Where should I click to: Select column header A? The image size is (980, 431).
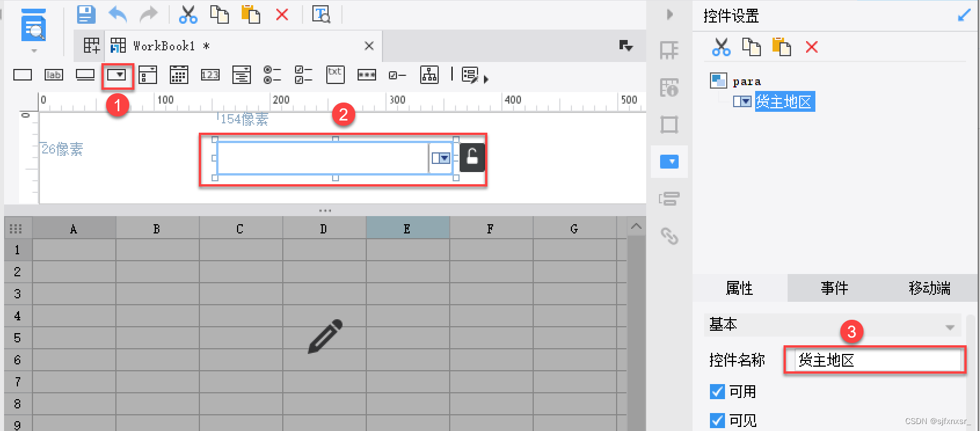[74, 229]
